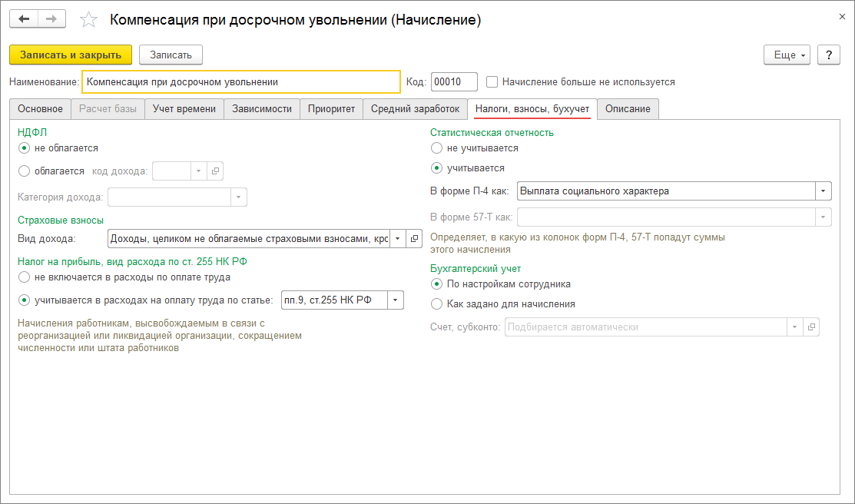Check 'Начисление больше не используется' checkbox
This screenshot has width=855, height=504.
tap(492, 81)
